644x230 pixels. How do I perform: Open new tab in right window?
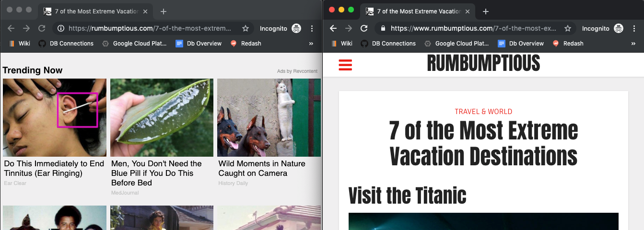pyautogui.click(x=486, y=11)
